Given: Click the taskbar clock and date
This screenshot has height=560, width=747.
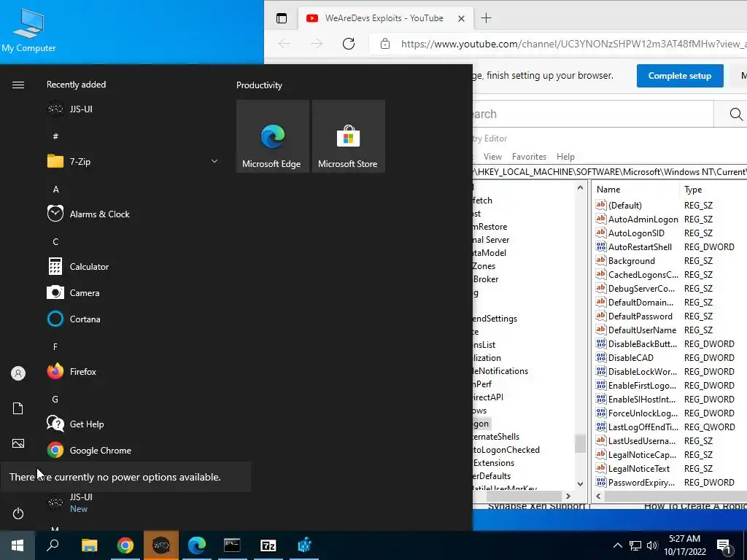Looking at the screenshot, I should [x=684, y=545].
